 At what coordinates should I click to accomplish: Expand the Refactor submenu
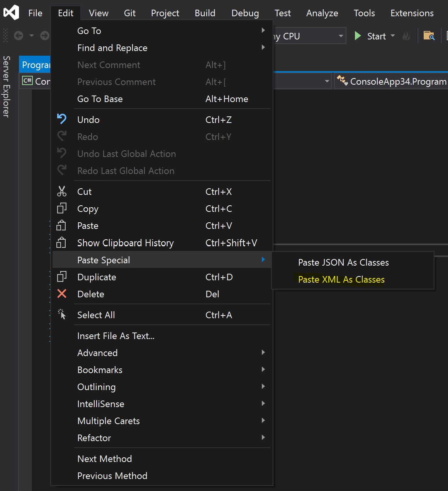click(x=161, y=438)
